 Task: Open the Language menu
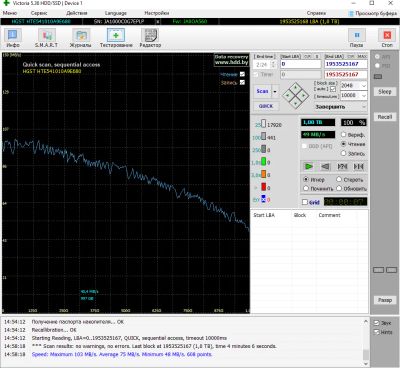click(116, 13)
